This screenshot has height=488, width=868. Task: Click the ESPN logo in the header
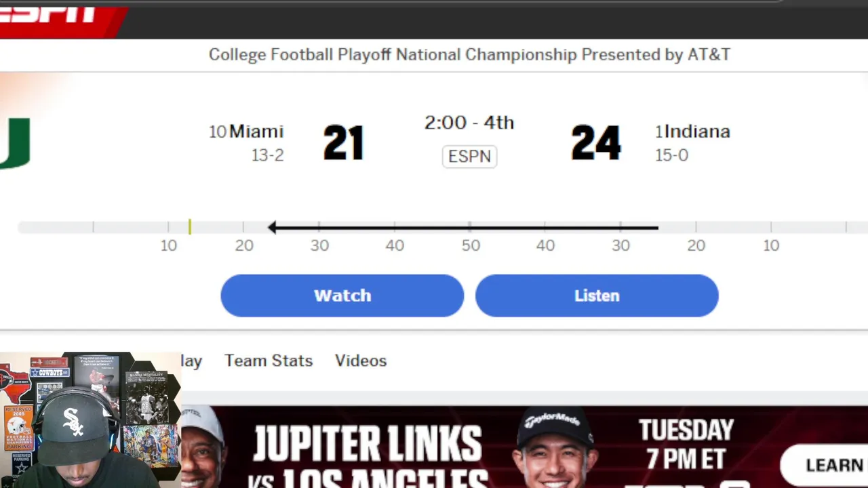click(x=51, y=15)
